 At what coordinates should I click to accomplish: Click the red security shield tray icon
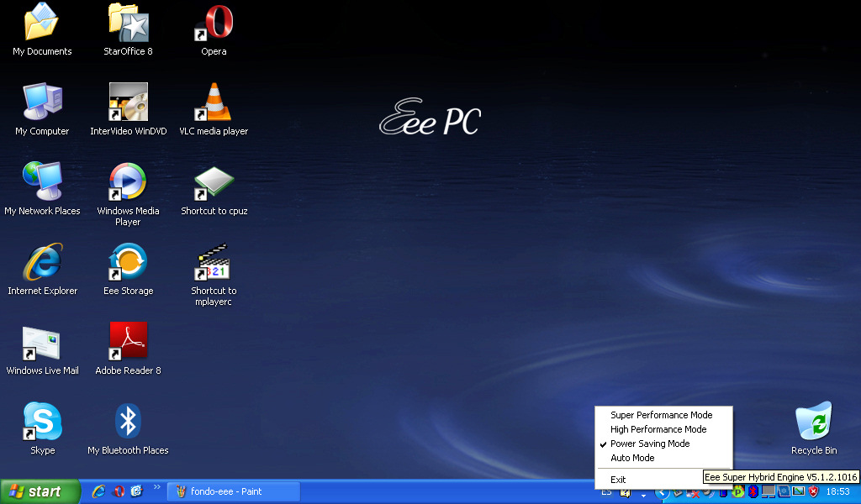[x=814, y=491]
